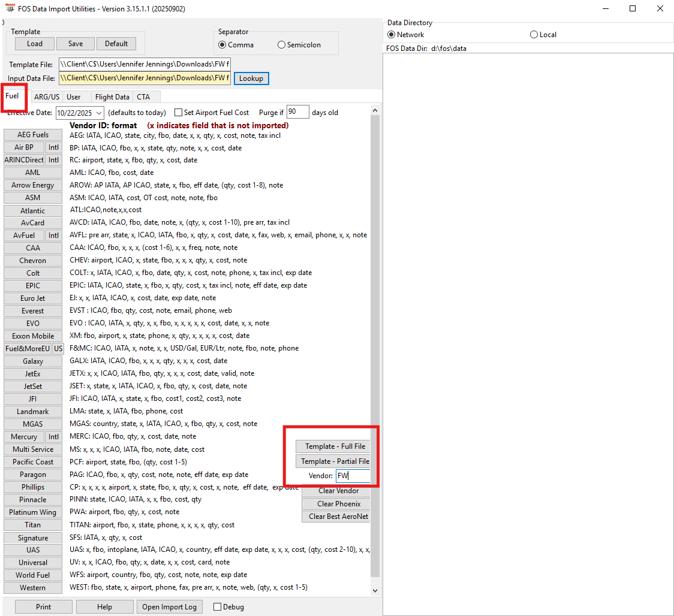The width and height of the screenshot is (674, 616).
Task: Select the Local data directory option
Action: (x=534, y=35)
